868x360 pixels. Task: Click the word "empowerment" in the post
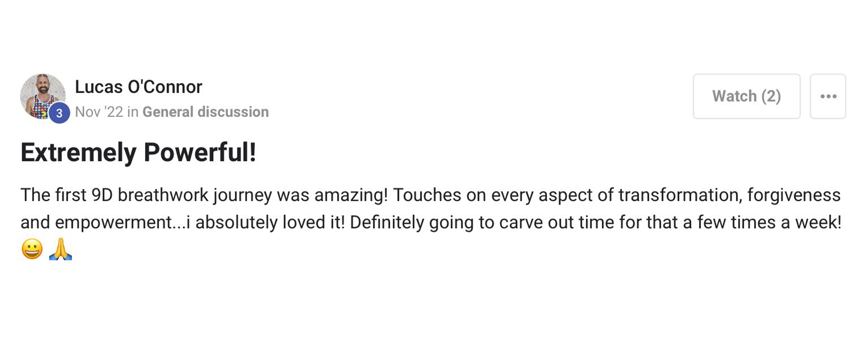[114, 223]
